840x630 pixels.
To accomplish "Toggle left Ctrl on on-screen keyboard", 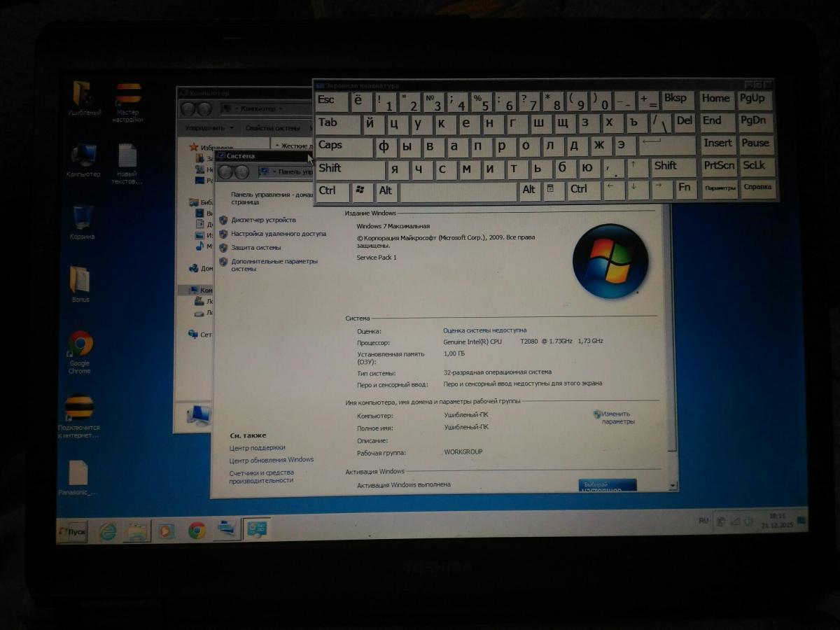I will [332, 191].
